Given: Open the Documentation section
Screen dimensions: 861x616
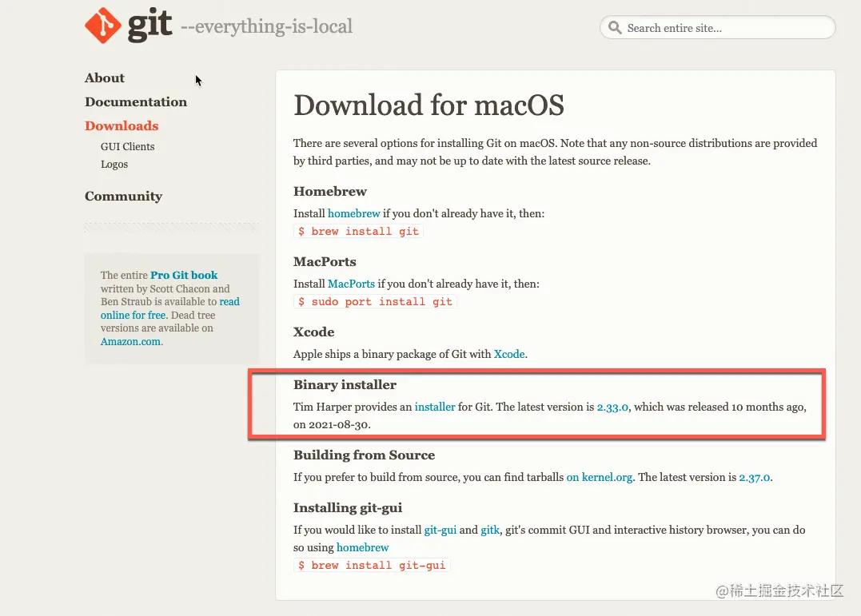Looking at the screenshot, I should coord(136,102).
